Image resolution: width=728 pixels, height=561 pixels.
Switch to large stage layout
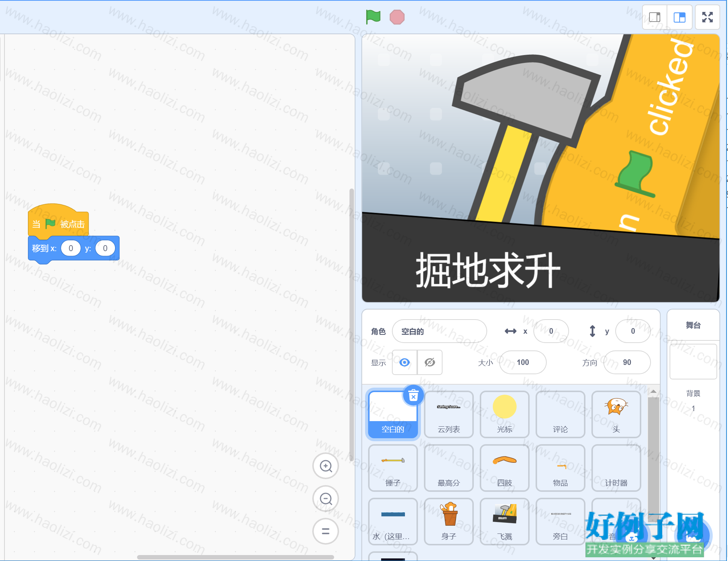click(680, 17)
